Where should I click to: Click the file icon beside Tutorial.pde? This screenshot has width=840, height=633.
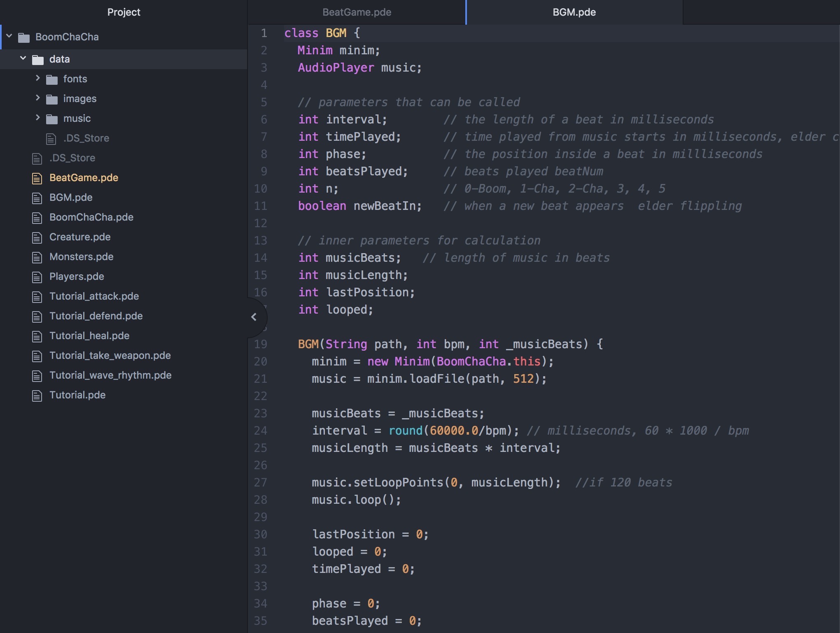click(37, 396)
